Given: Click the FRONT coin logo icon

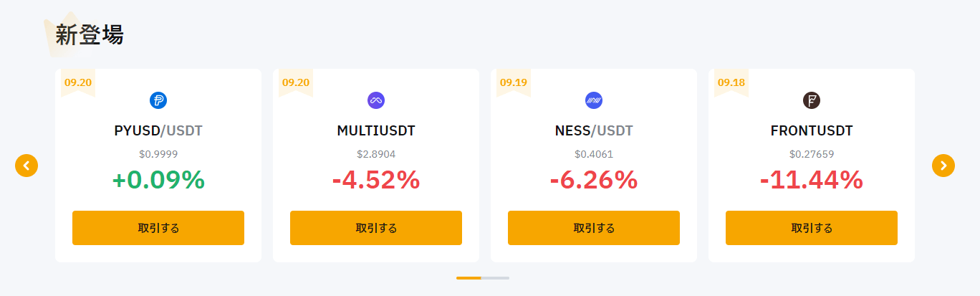Looking at the screenshot, I should coord(812,100).
